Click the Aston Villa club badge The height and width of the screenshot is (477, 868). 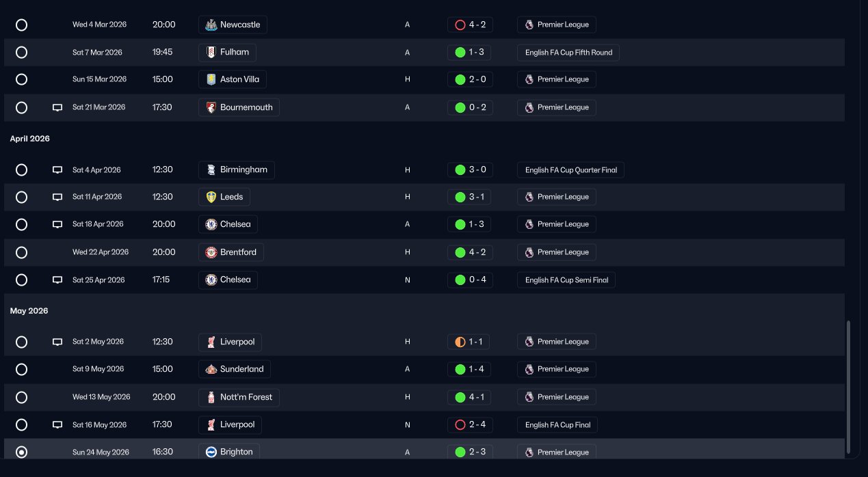211,79
